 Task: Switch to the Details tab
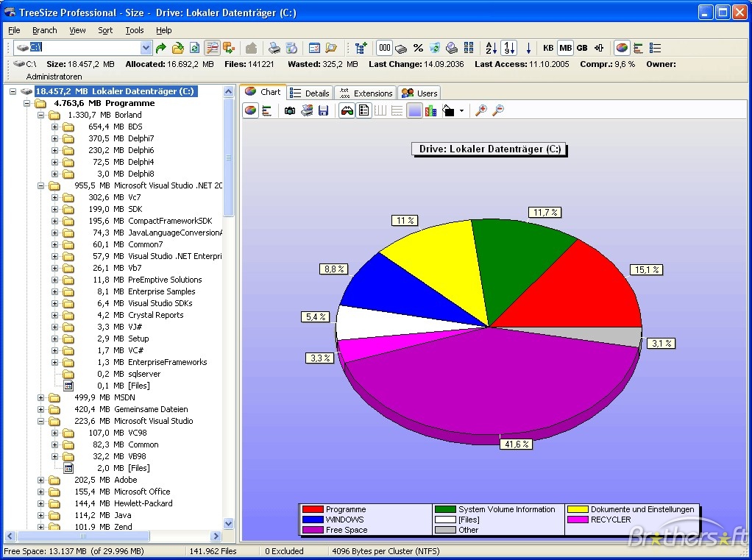tap(310, 93)
